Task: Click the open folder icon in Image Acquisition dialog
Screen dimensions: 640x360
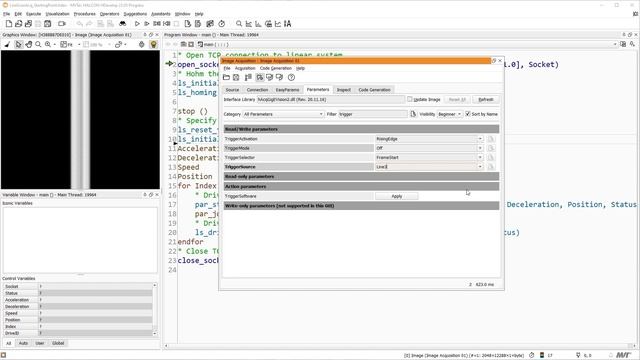Action: coord(227,77)
